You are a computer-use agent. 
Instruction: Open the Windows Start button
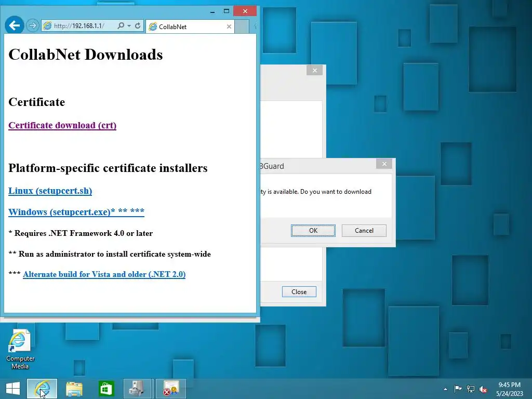pyautogui.click(x=13, y=389)
